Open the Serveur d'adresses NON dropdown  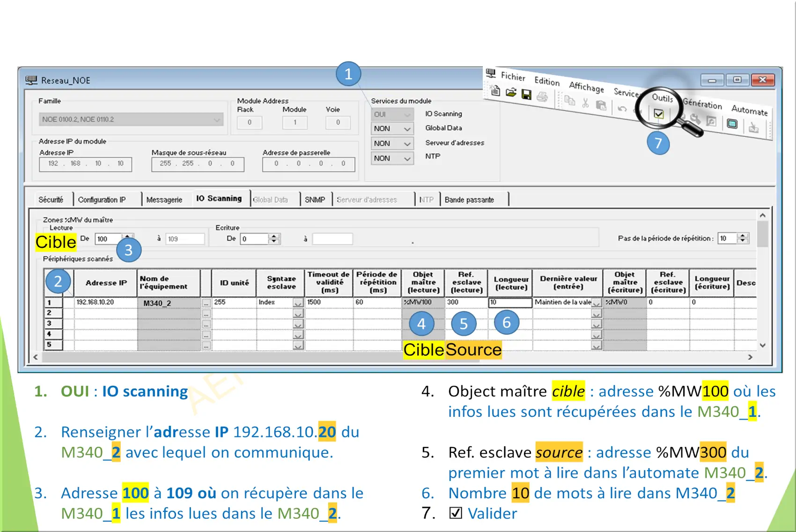click(392, 144)
